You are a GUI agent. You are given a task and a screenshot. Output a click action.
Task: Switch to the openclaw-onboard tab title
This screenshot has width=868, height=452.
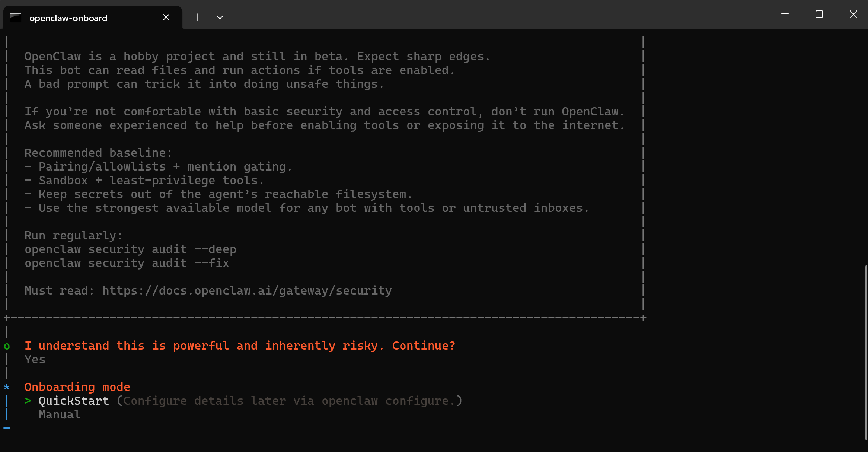(x=68, y=18)
